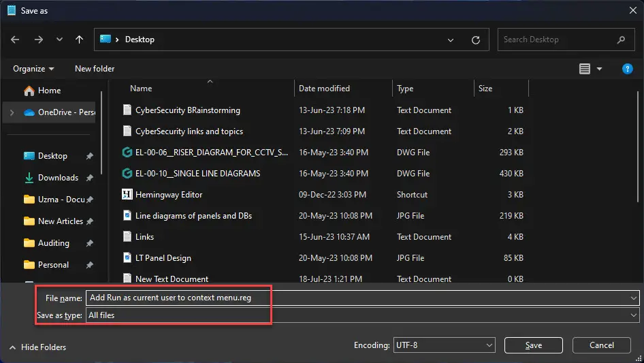Select LT Panel Design JPG file

pyautogui.click(x=163, y=257)
